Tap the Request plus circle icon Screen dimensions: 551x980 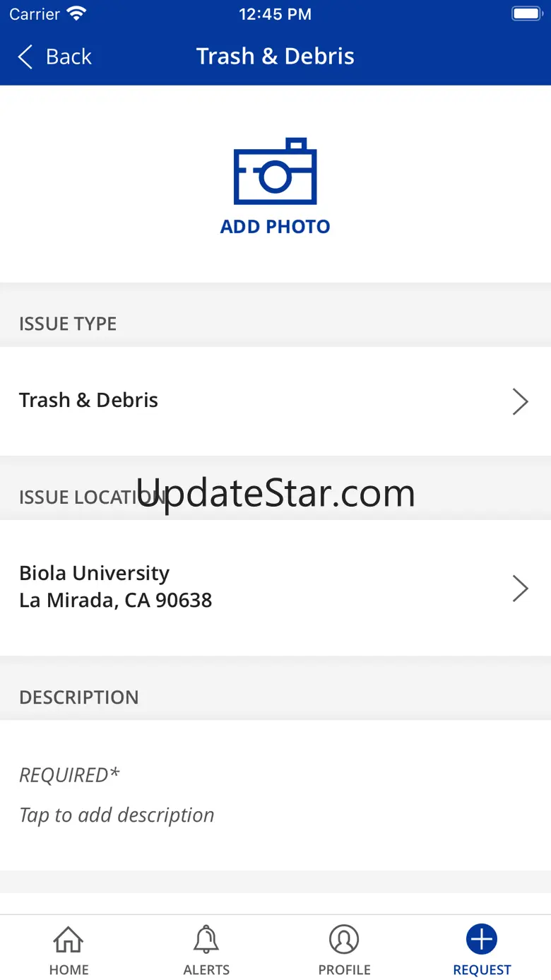pyautogui.click(x=482, y=940)
